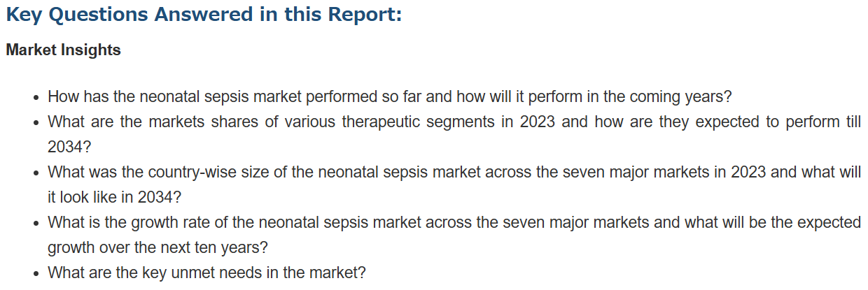Screen dimensions: 868x290
Task: Click the bullet marker before "How has the neonatal"
Action: point(36,97)
